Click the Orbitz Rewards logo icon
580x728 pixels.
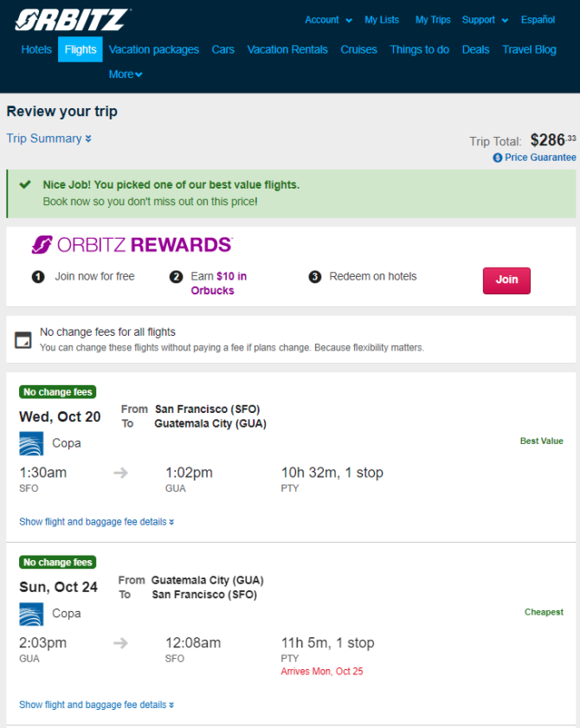pos(42,245)
